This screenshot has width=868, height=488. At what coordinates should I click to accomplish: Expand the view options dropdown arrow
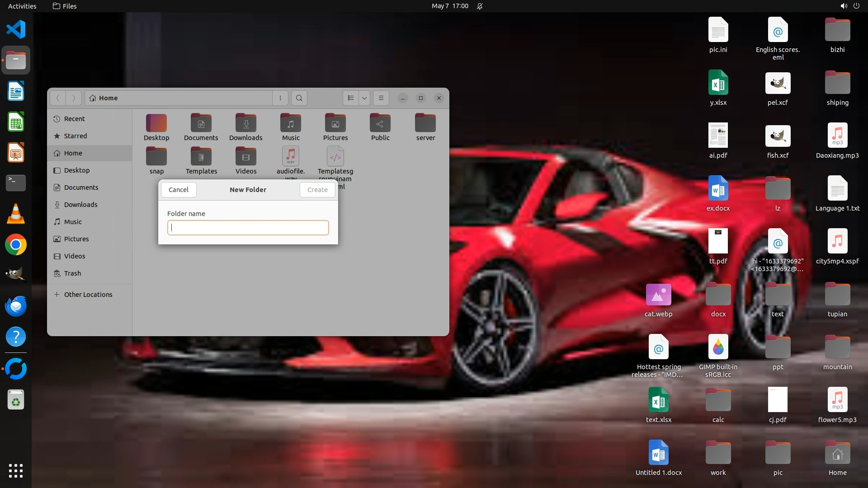364,98
